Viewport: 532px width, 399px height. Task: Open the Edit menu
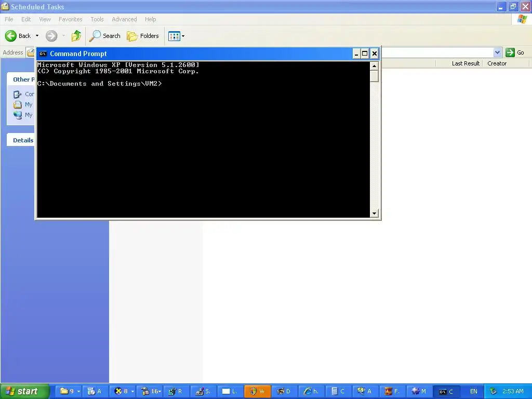pos(26,19)
